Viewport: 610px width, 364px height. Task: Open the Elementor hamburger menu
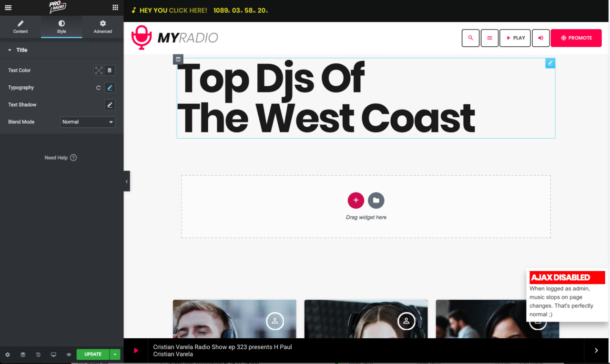8,8
